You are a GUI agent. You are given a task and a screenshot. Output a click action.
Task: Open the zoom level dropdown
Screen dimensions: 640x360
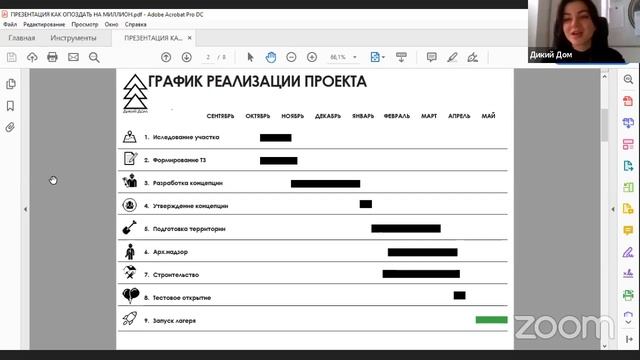355,57
